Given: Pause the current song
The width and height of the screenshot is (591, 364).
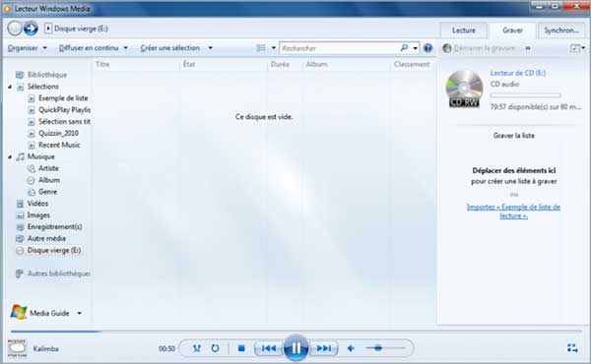Looking at the screenshot, I should coord(295,348).
